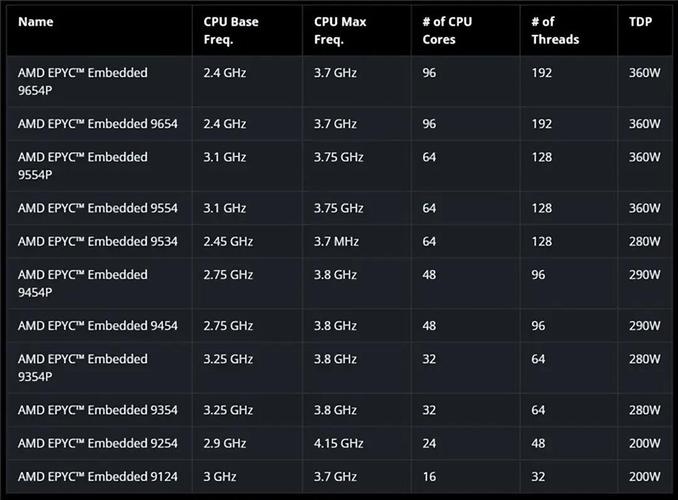Click the 24 CPU cores cell

point(430,443)
